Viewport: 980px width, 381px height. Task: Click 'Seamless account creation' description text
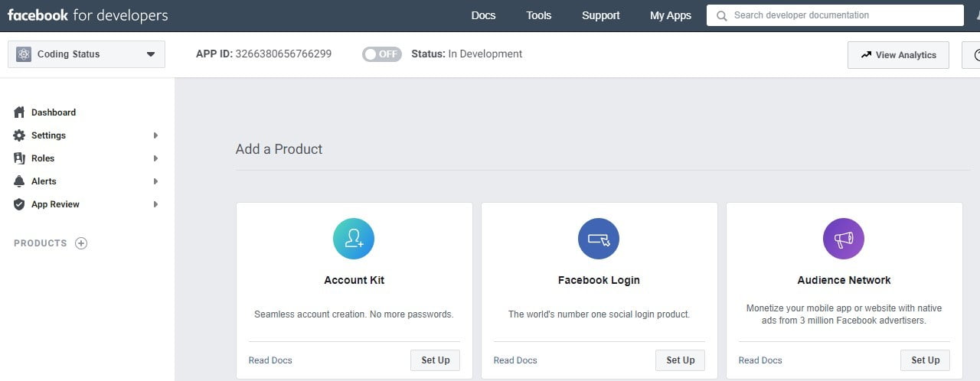(x=354, y=314)
